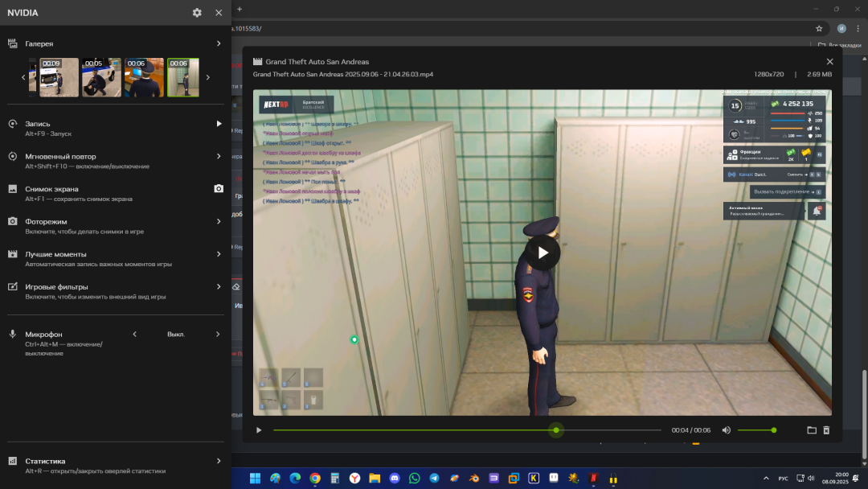Open system tray volume icon
The width and height of the screenshot is (868, 489).
click(811, 479)
